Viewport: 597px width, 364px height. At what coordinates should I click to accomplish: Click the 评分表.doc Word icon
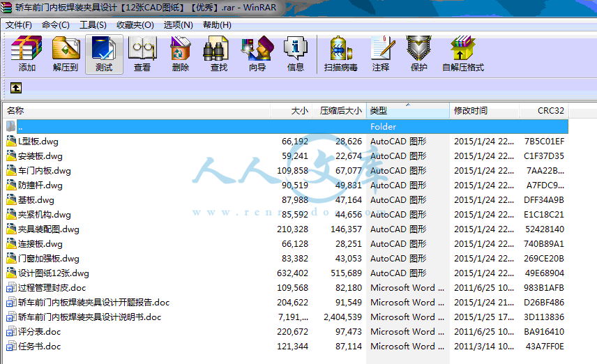click(11, 332)
